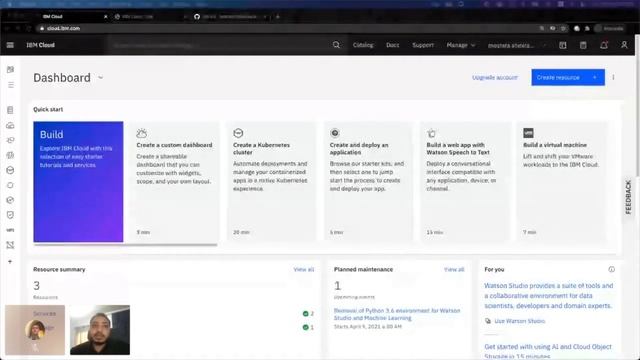Open Build a web app with Watson card
Image resolution: width=640 pixels, height=360 pixels.
(x=464, y=182)
